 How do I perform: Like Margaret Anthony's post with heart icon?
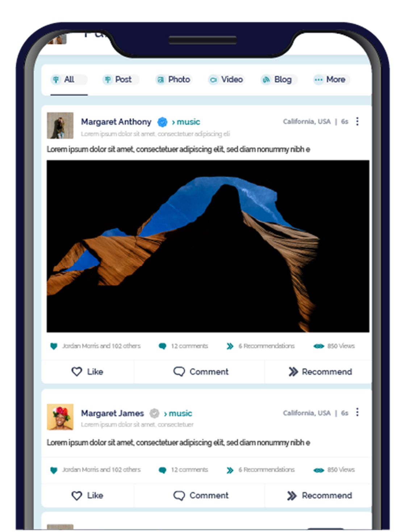click(x=87, y=372)
